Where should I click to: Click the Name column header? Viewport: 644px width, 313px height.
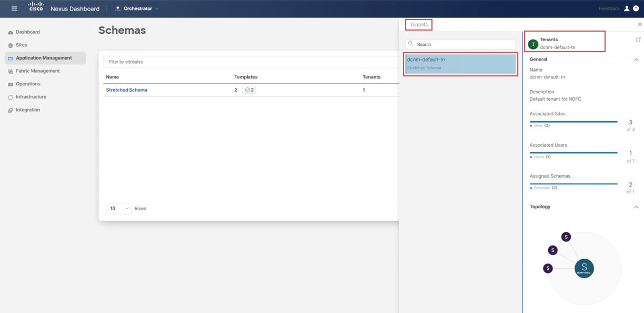(x=113, y=77)
